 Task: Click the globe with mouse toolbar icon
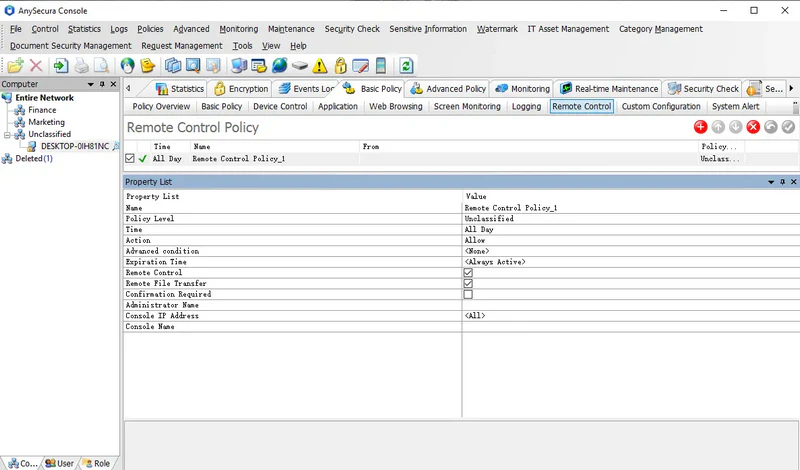click(x=127, y=66)
